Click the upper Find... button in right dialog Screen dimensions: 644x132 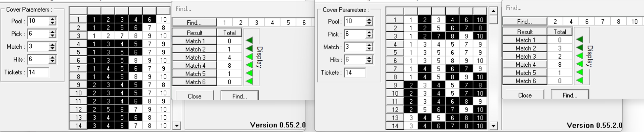[525, 21]
